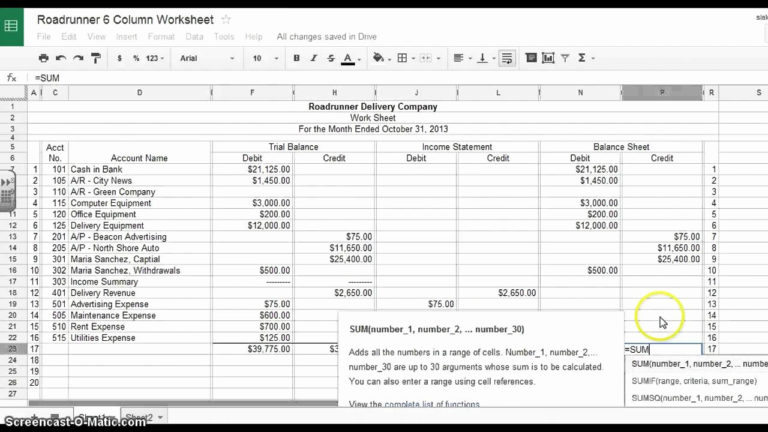Screen dimensions: 768x432
Task: Click the Redo arrow icon
Action: coord(78,58)
